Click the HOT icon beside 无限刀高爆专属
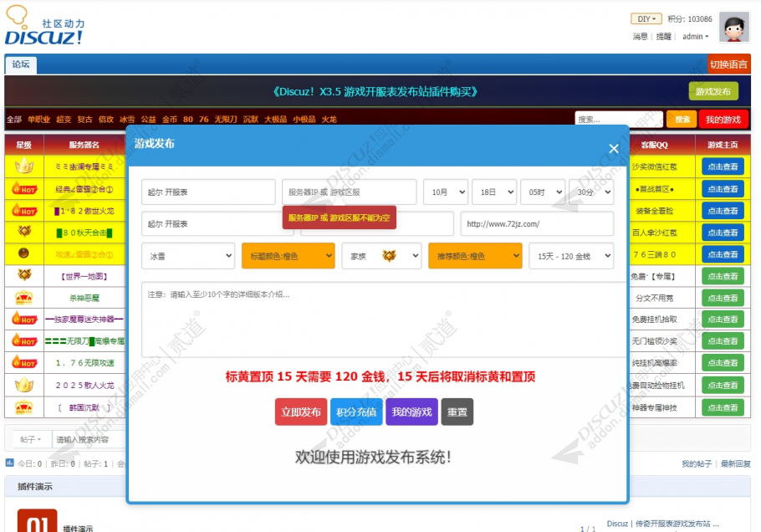This screenshot has width=761, height=532. 24,340
